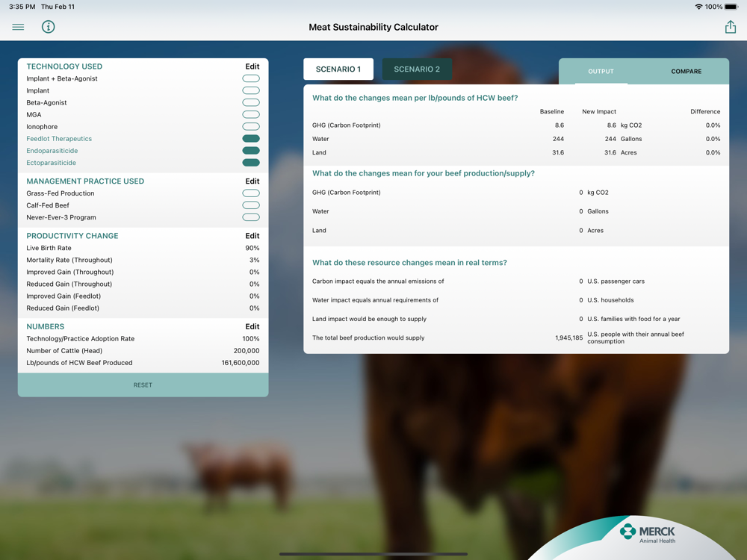The height and width of the screenshot is (560, 747).
Task: Click the 3:35 PM clock
Action: tap(22, 7)
